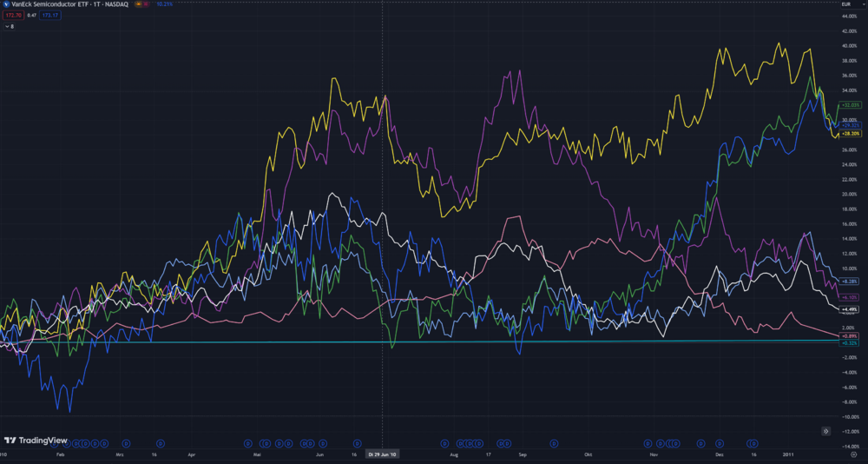
Task: Click the 20.00% label on price axis
Action: pos(849,194)
